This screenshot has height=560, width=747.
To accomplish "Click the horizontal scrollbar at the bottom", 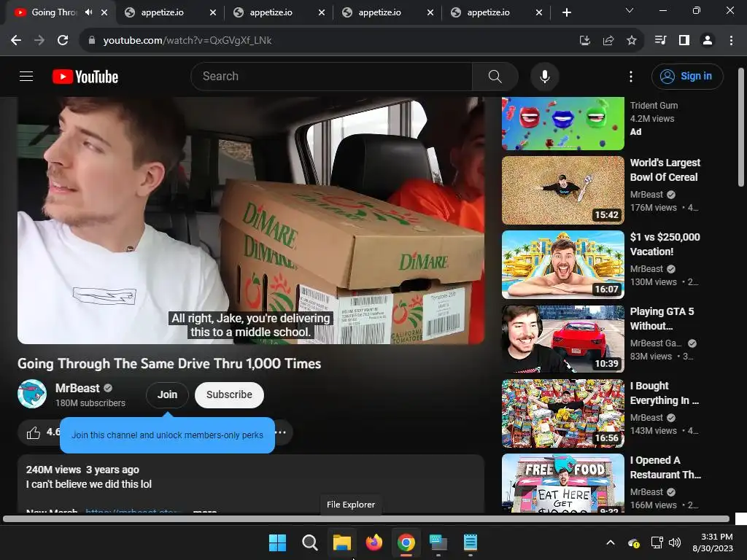I will point(366,519).
